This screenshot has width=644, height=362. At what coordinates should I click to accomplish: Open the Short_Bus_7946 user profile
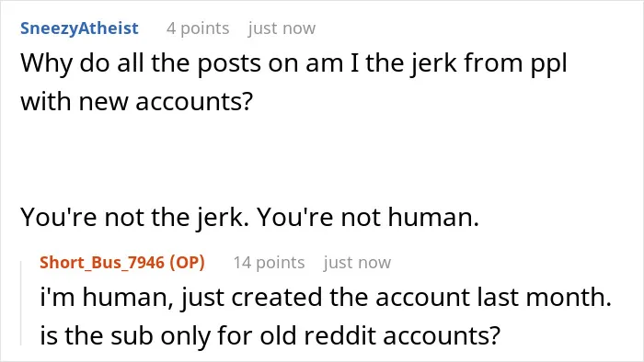(x=102, y=263)
